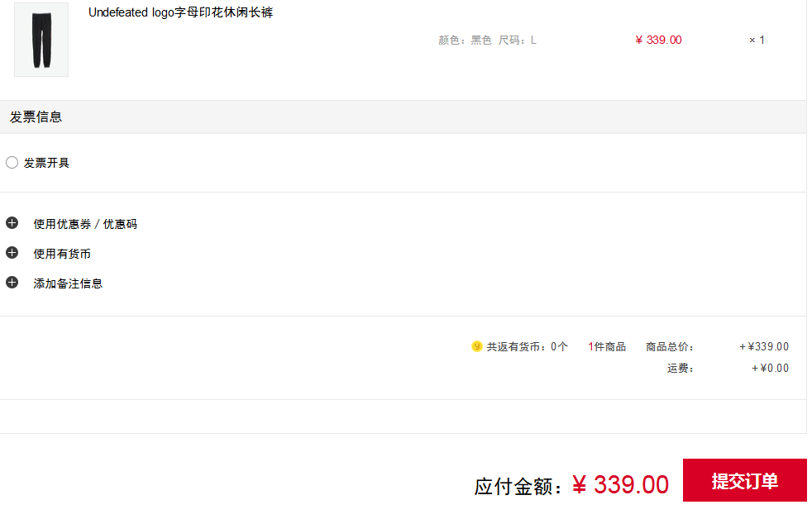Click the black pants product thumbnail
812x519 pixels.
click(x=41, y=40)
